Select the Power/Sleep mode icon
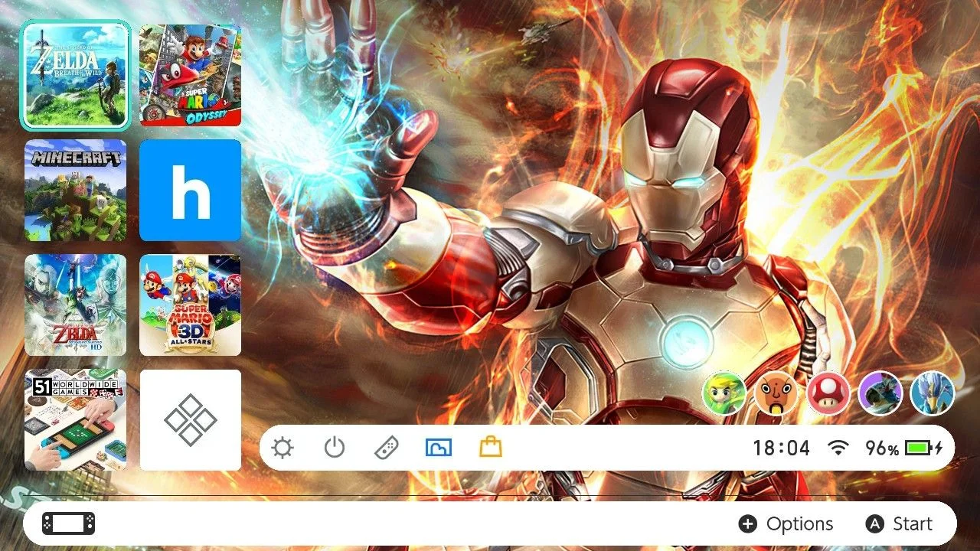The width and height of the screenshot is (980, 551). 335,448
